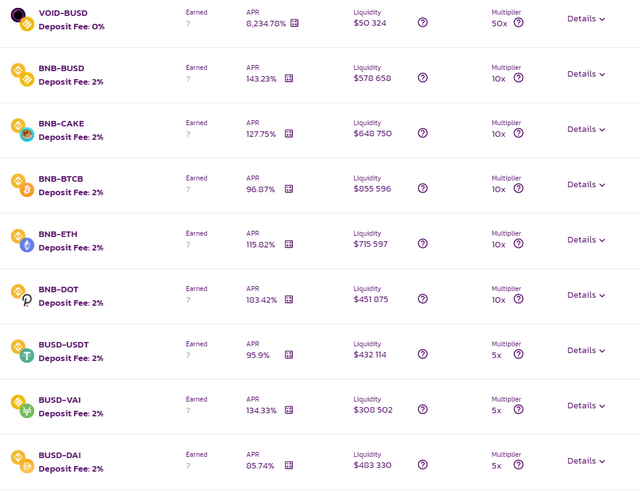Image resolution: width=640 pixels, height=491 pixels.
Task: Show liquidity help for BNB-BUSD farm
Action: (423, 78)
